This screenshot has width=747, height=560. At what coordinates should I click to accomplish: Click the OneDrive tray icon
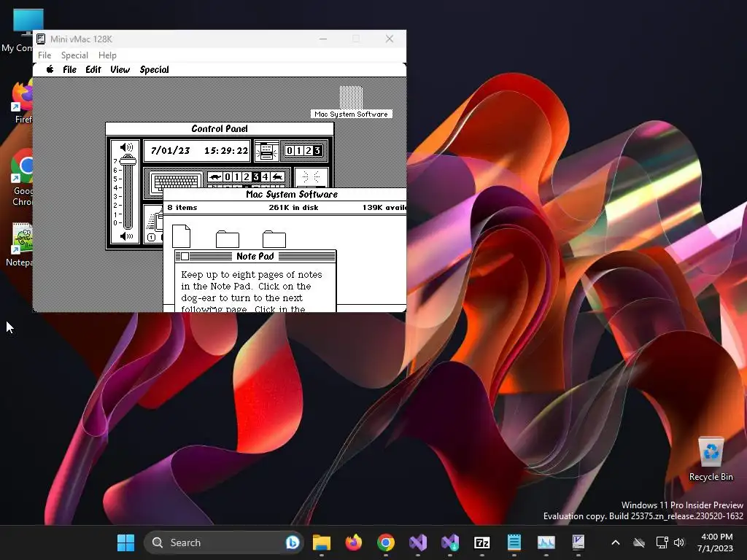[x=639, y=542]
